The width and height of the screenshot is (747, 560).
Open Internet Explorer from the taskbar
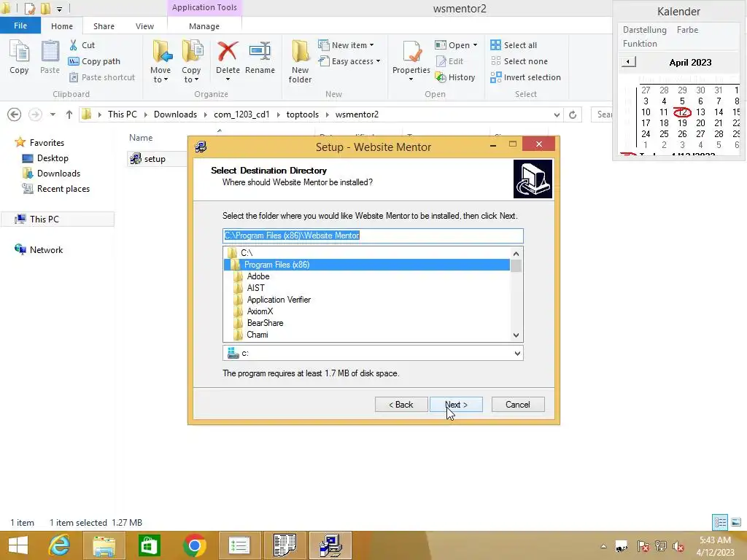pyautogui.click(x=60, y=545)
